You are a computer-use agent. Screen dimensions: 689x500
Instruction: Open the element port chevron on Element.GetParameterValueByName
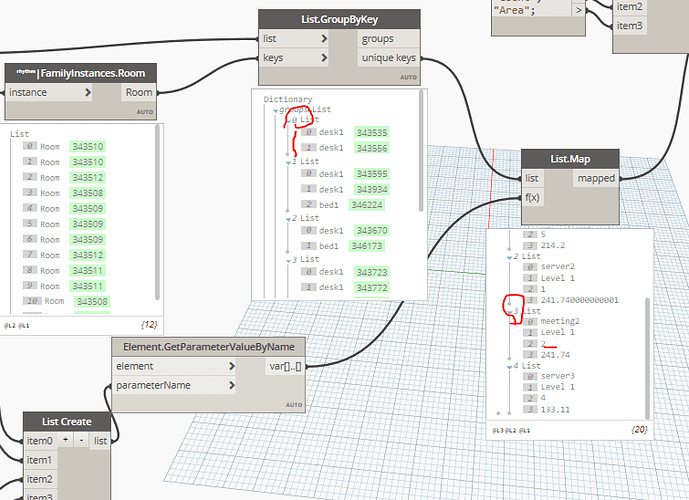[232, 366]
